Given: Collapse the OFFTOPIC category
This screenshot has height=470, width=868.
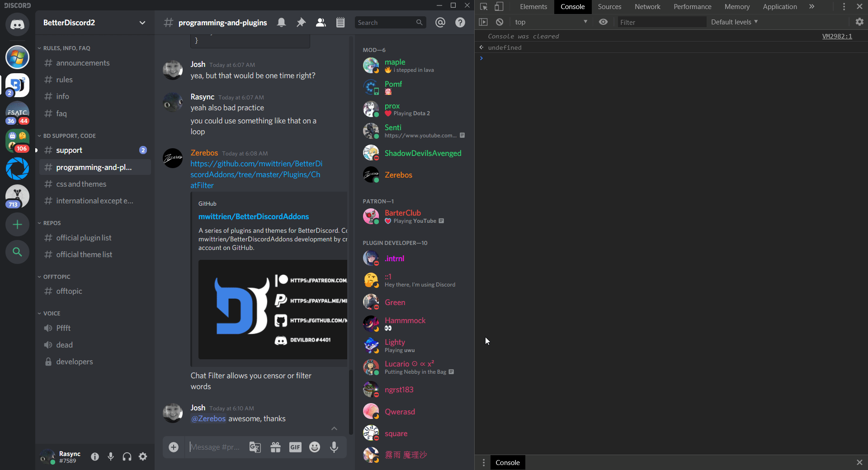Looking at the screenshot, I should 54,277.
